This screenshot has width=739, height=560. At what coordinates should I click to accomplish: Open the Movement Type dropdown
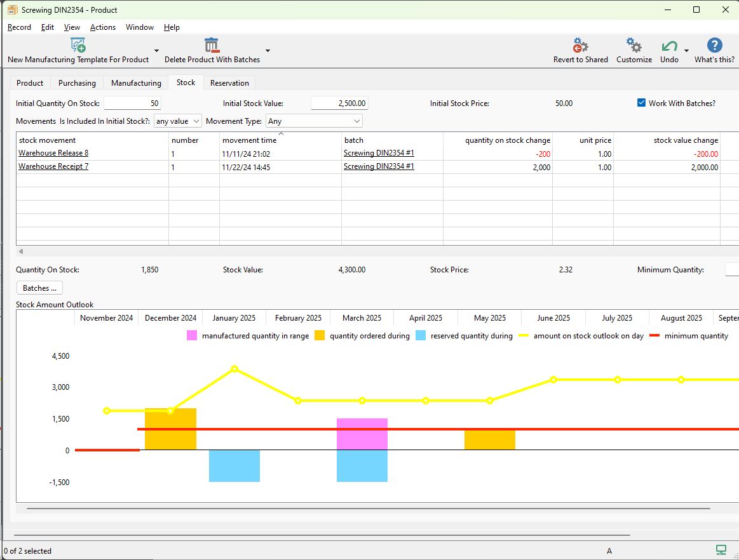coord(314,121)
